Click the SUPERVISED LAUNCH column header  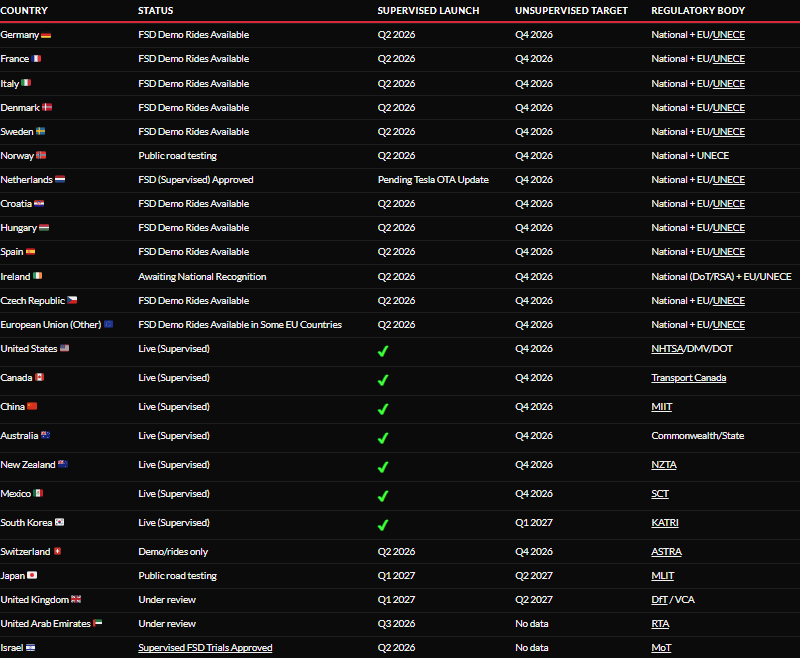click(x=429, y=10)
